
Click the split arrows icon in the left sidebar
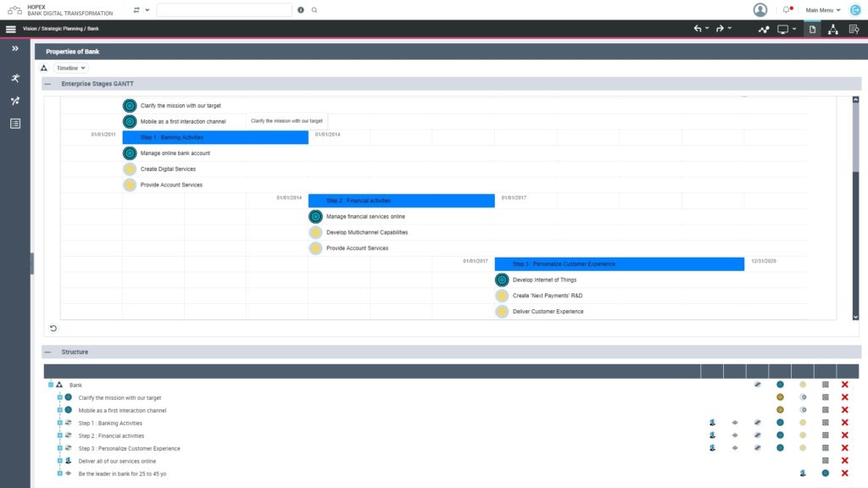tap(14, 101)
